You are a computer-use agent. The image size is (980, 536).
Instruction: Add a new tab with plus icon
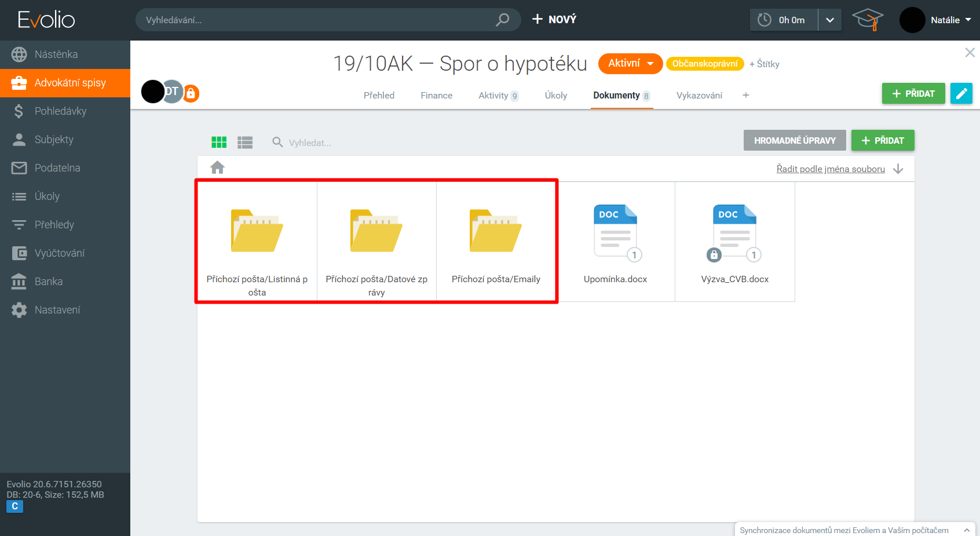point(746,95)
